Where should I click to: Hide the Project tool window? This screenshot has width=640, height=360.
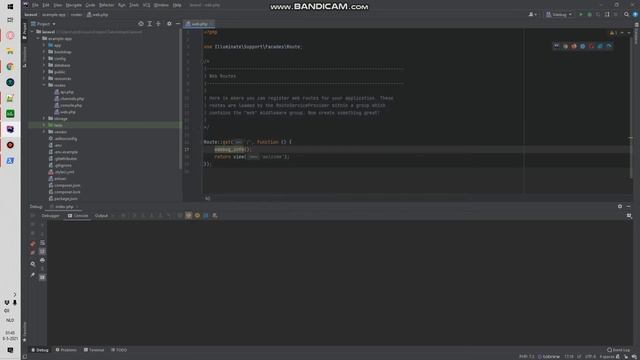pos(178,24)
